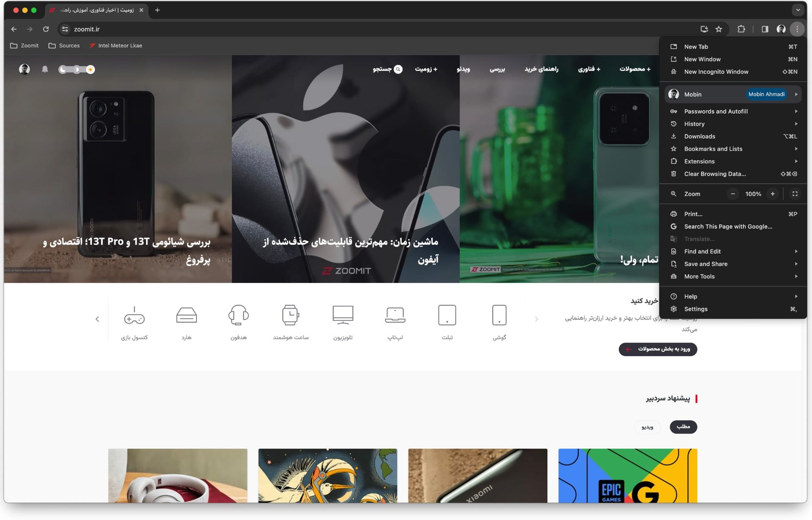Select the auto theme middle toggle
Screen dimensions: 812x520
pyautogui.click(x=77, y=69)
